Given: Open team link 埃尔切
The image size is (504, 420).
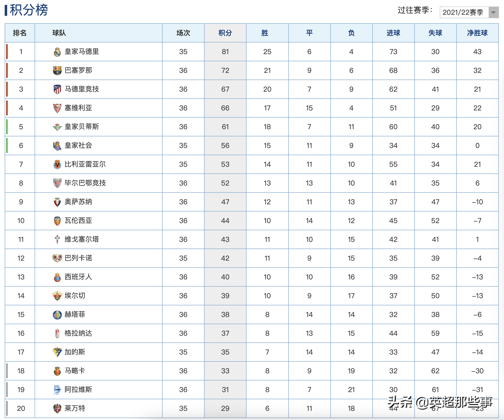Looking at the screenshot, I should [x=75, y=296].
